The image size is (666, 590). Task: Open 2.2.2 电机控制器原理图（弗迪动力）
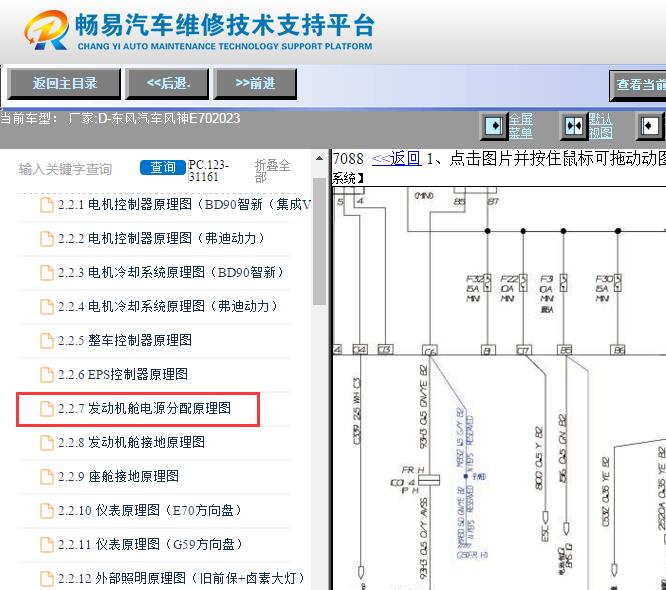[x=161, y=238]
